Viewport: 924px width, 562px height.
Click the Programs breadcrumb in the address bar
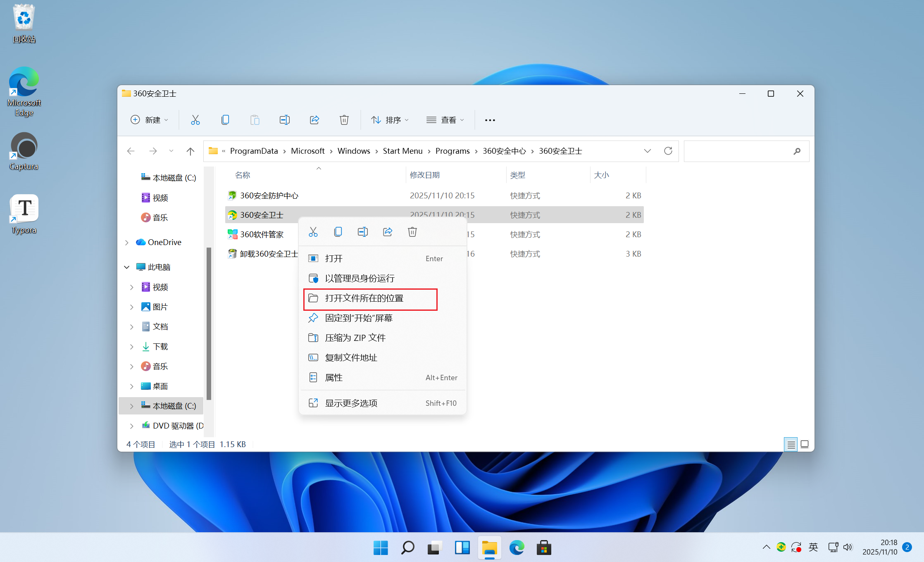(x=452, y=151)
